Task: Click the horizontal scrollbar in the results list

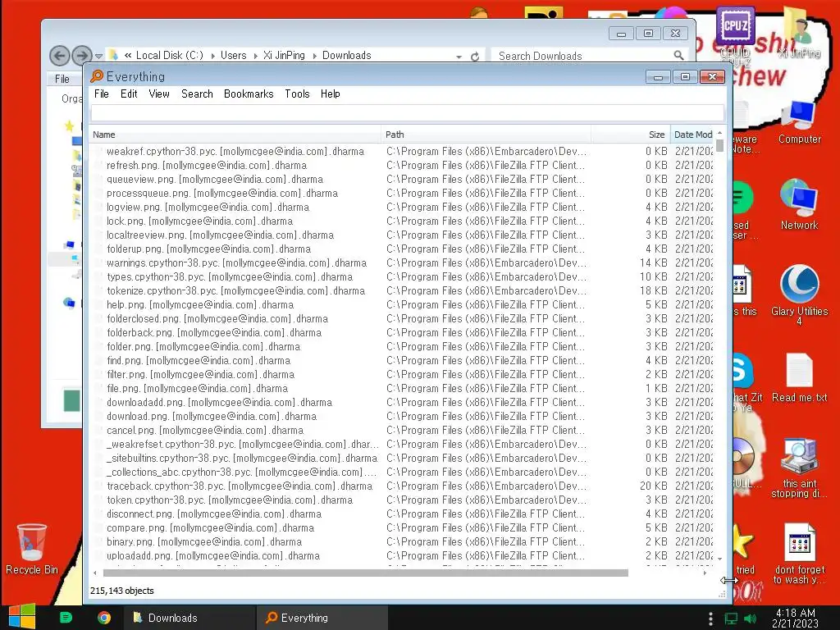Action: pyautogui.click(x=365, y=573)
